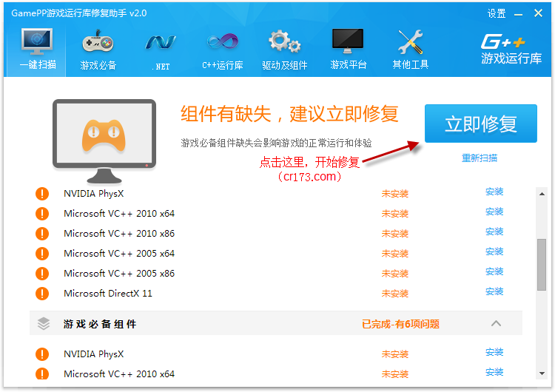Switch to the .NET section
The width and height of the screenshot is (555, 392).
pos(160,49)
